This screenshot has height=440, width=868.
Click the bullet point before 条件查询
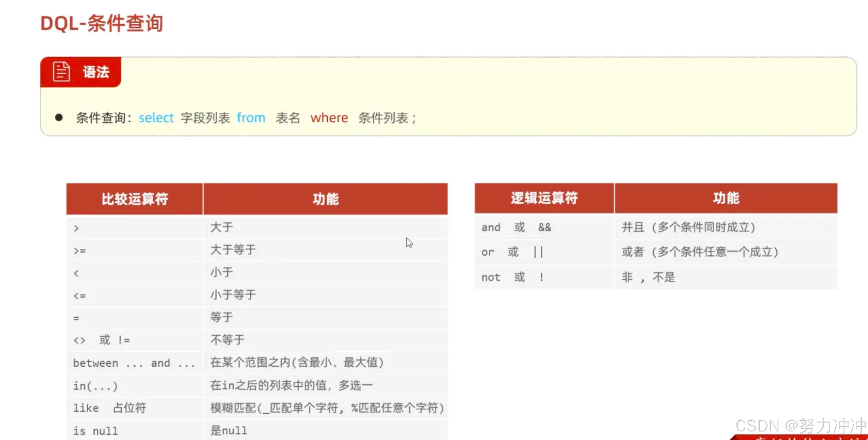tap(59, 117)
